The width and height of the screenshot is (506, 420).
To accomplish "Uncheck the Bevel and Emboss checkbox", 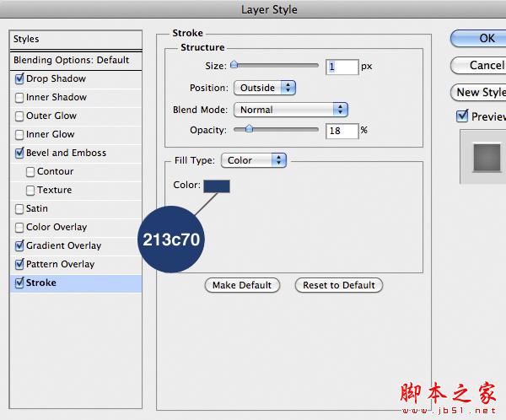I will (x=19, y=153).
